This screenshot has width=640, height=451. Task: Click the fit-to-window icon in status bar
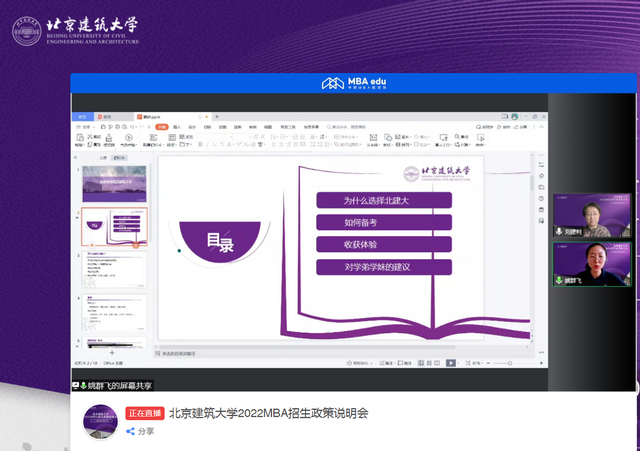coord(468,363)
